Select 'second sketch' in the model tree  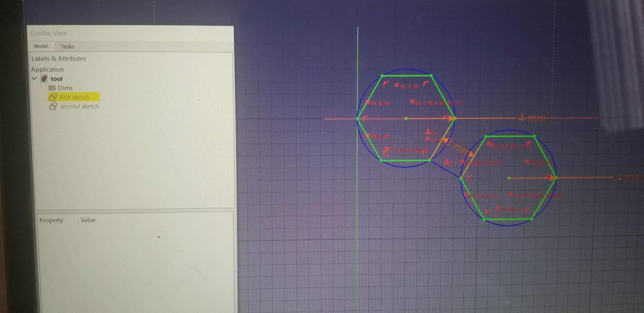pos(79,106)
